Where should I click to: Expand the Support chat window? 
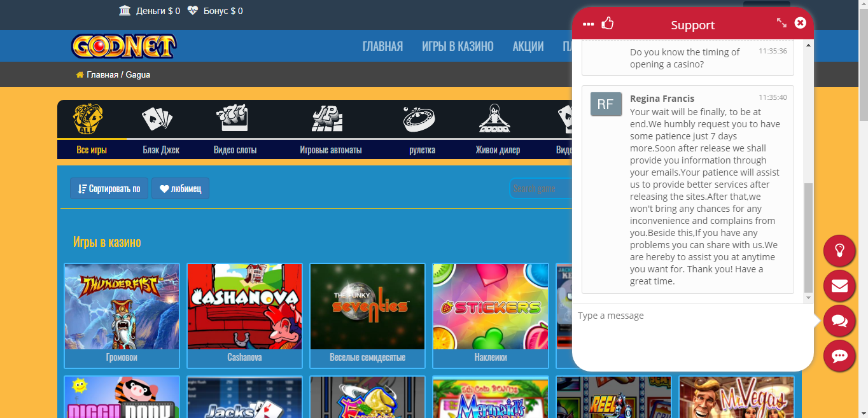pos(782,23)
